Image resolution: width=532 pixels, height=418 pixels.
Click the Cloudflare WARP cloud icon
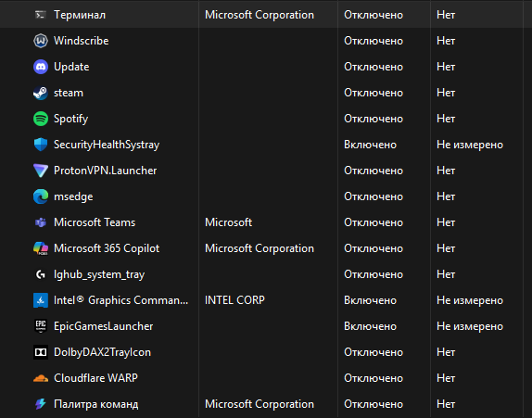pos(41,378)
